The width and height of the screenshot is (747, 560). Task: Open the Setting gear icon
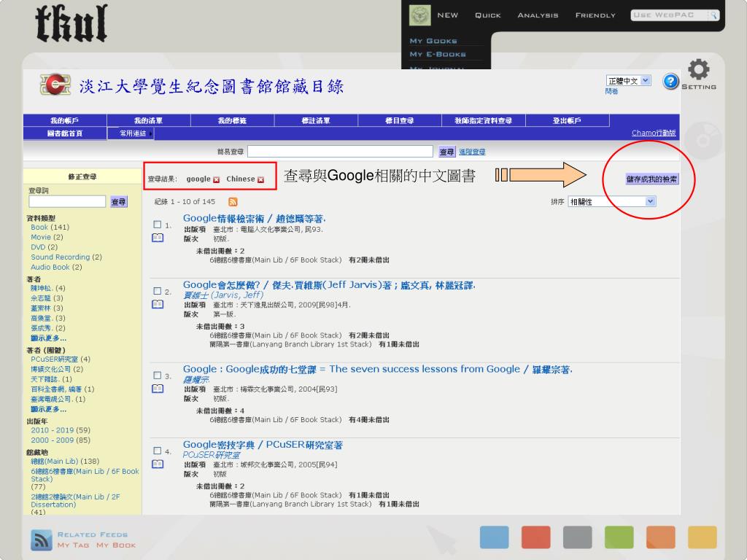pos(698,70)
